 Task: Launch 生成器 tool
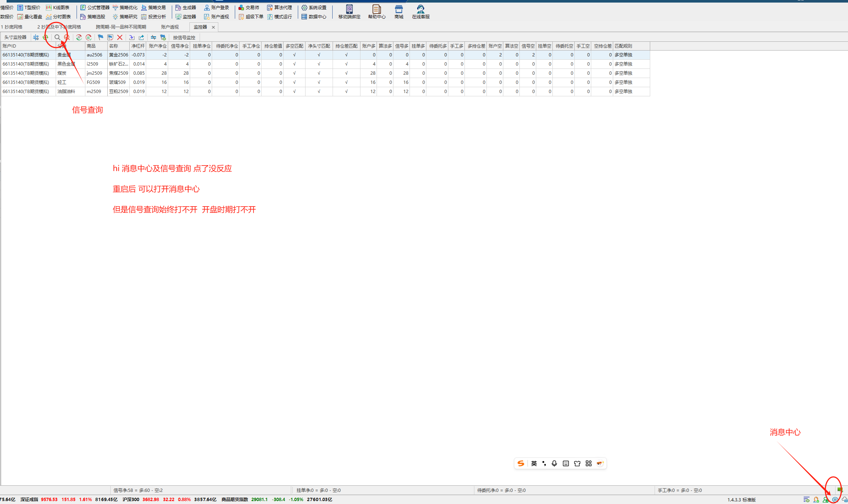pos(186,7)
